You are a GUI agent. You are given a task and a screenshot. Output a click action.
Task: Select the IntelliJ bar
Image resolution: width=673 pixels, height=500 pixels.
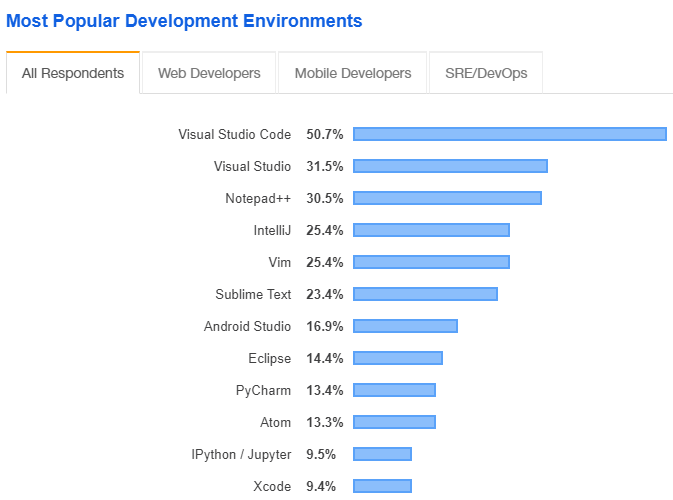(x=431, y=230)
